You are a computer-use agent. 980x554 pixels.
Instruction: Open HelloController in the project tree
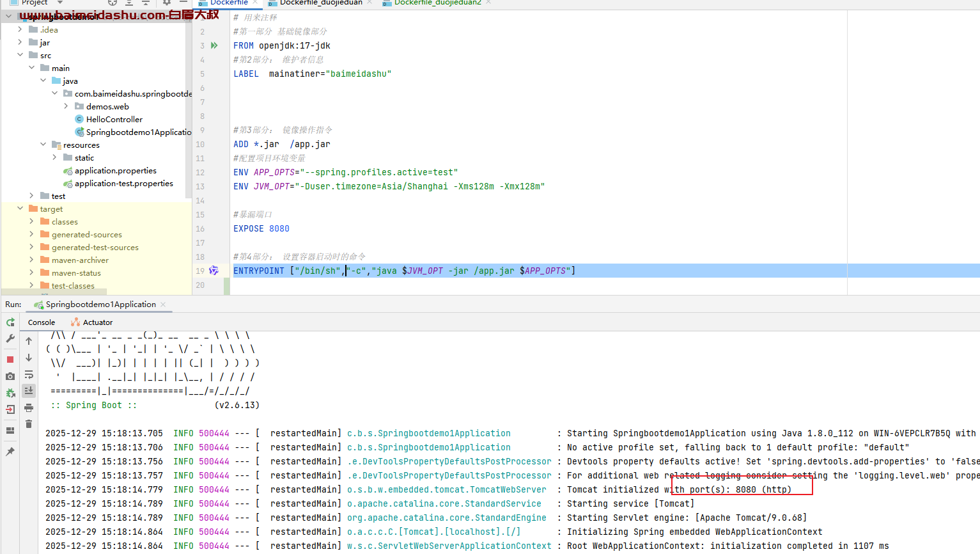tap(114, 119)
